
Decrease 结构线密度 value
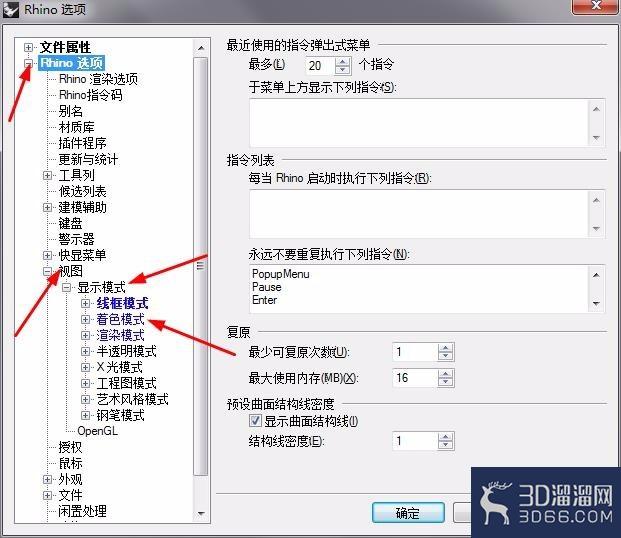pyautogui.click(x=446, y=445)
